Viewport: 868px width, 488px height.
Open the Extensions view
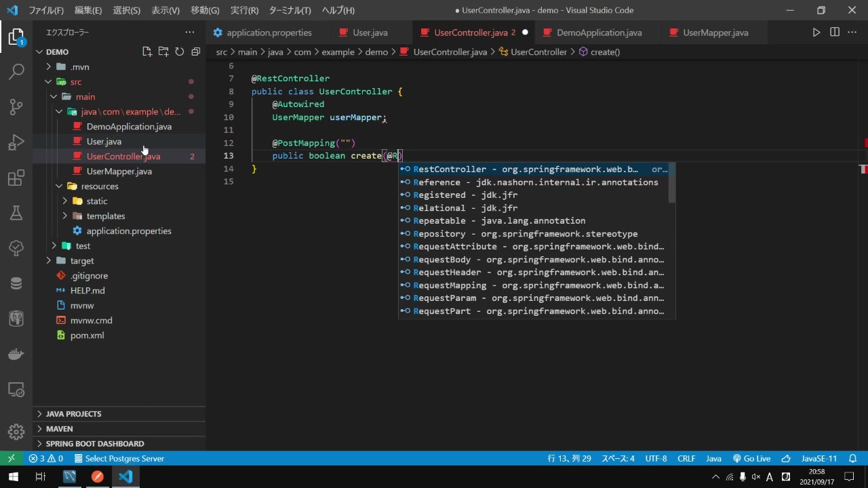click(16, 178)
